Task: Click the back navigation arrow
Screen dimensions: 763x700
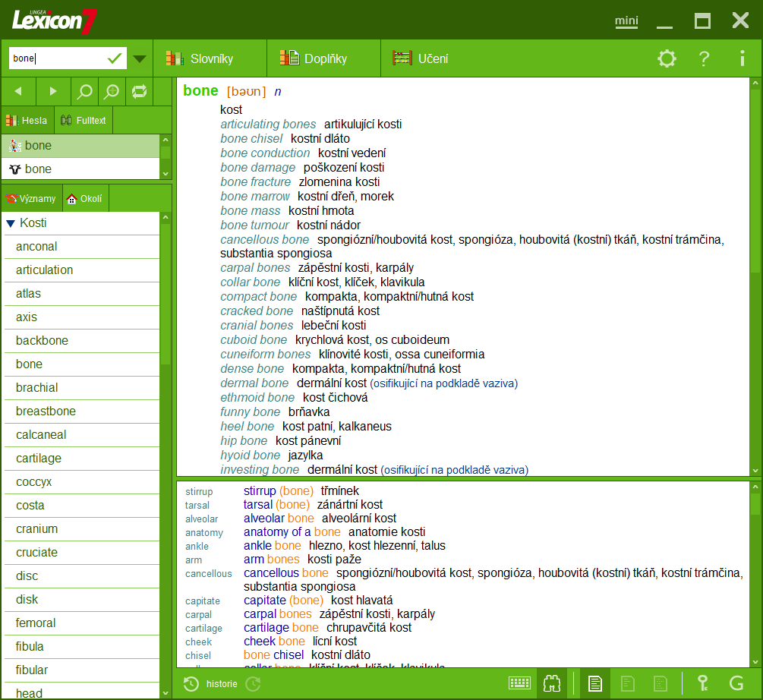Action: point(18,91)
